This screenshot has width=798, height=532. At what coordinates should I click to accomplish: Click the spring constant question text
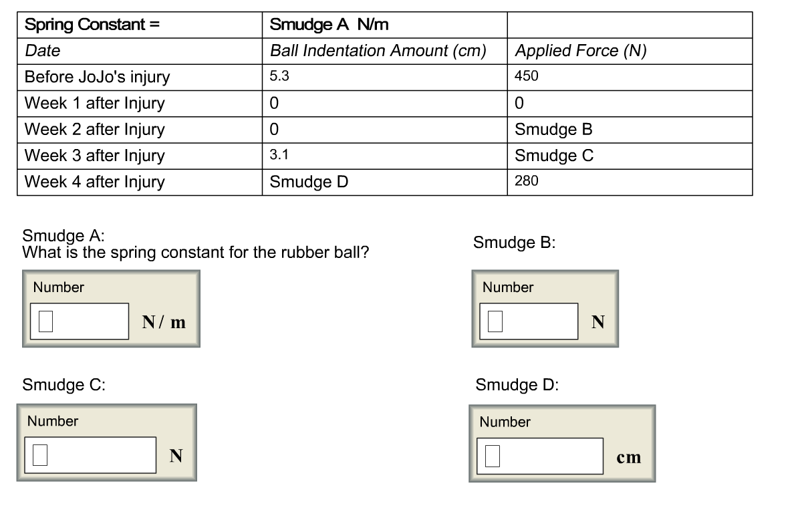point(196,253)
